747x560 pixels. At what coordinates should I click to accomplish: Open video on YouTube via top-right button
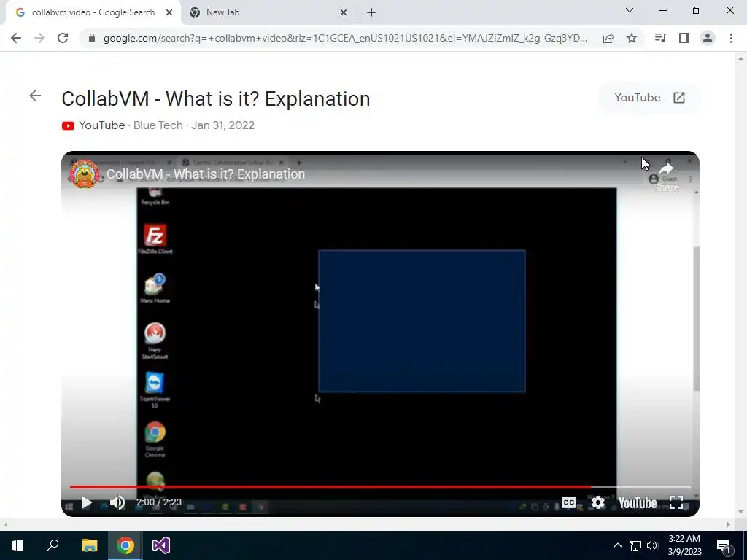[x=649, y=98]
